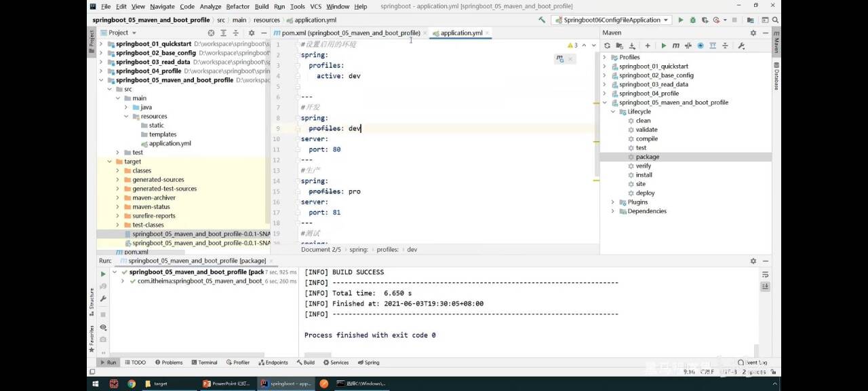Select application.yml in Project tree
Screen dimensions: 868x391
coord(170,143)
